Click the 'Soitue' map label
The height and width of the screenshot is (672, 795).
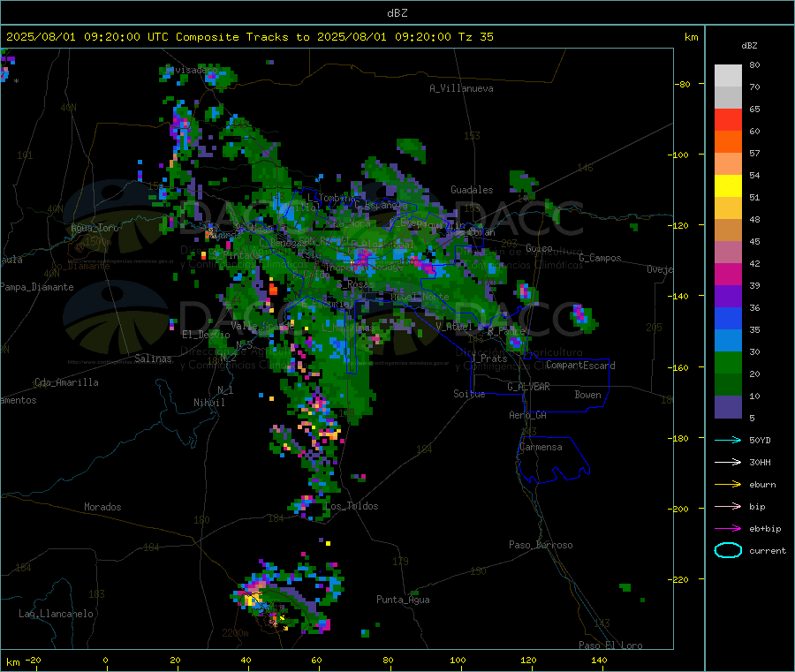(469, 394)
